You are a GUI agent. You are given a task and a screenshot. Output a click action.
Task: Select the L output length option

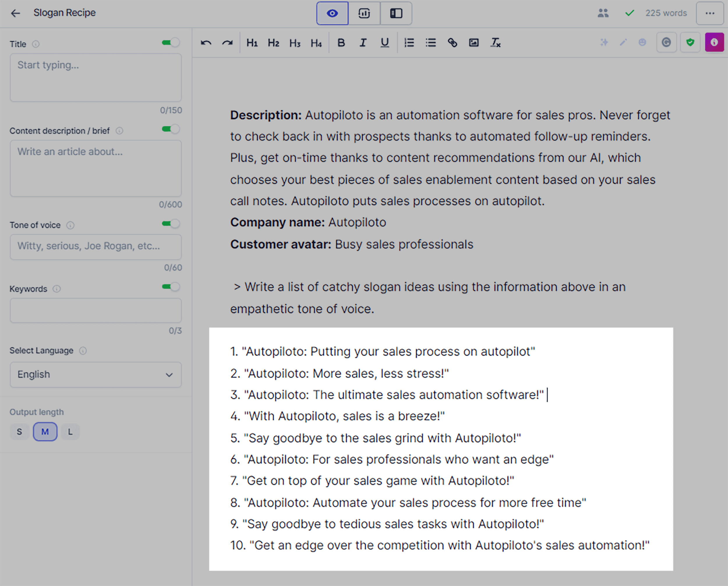(x=70, y=431)
